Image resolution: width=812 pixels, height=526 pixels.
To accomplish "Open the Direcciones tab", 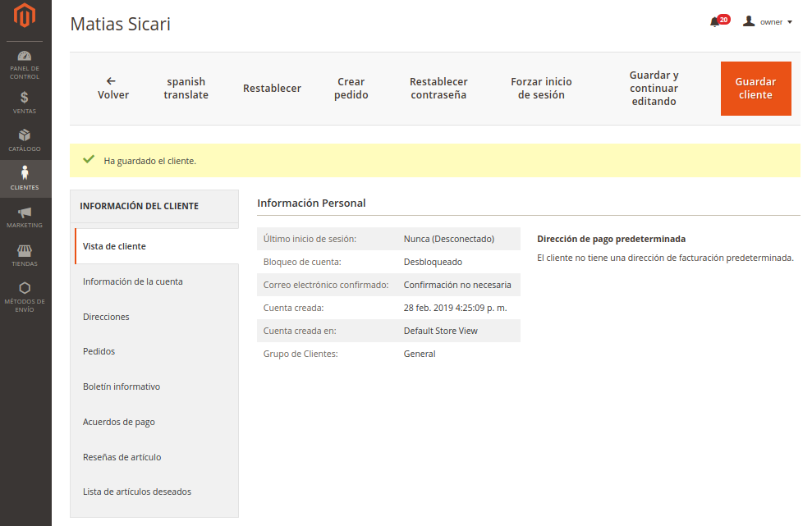I will point(157,317).
